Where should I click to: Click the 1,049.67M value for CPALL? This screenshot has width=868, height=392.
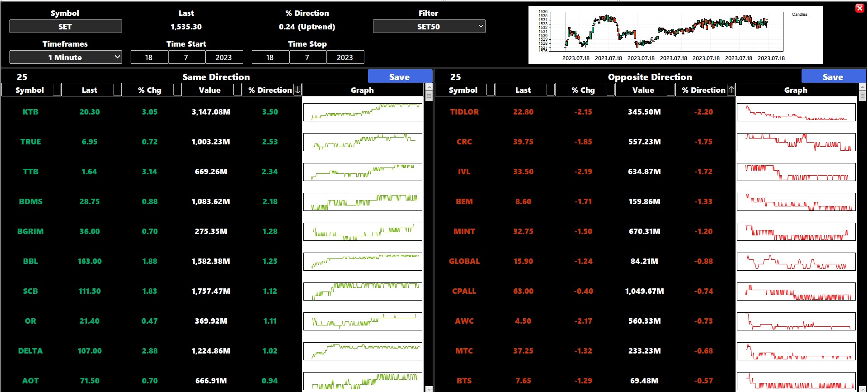pos(644,291)
